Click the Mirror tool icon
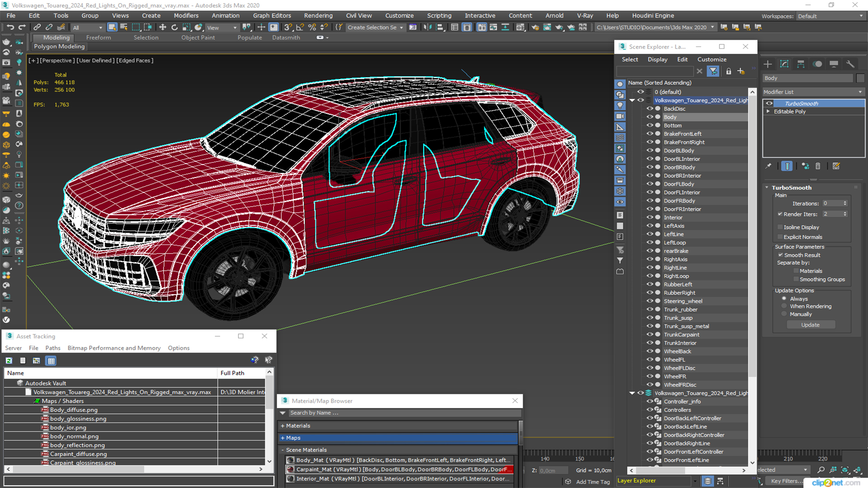The height and width of the screenshot is (488, 868). (428, 28)
